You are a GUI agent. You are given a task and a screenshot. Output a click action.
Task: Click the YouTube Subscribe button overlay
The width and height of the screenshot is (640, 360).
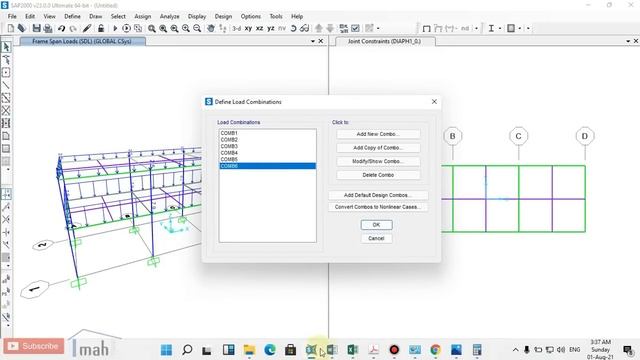click(x=34, y=346)
